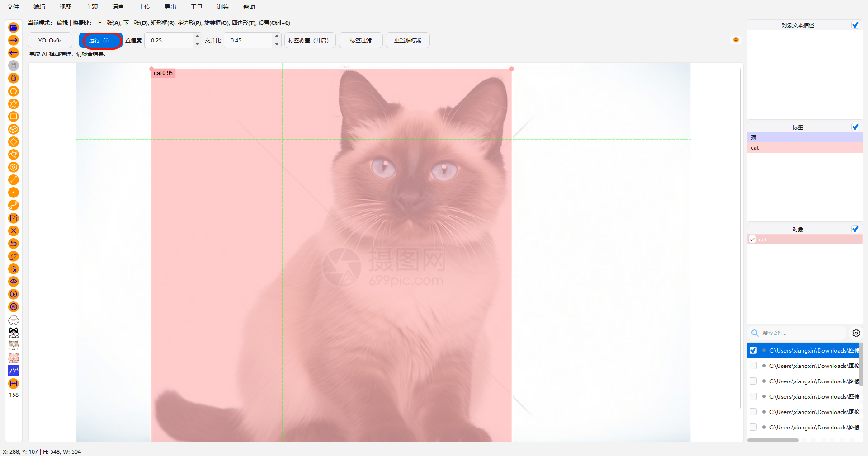Uncheck the cat object visibility checkbox

[x=752, y=240]
